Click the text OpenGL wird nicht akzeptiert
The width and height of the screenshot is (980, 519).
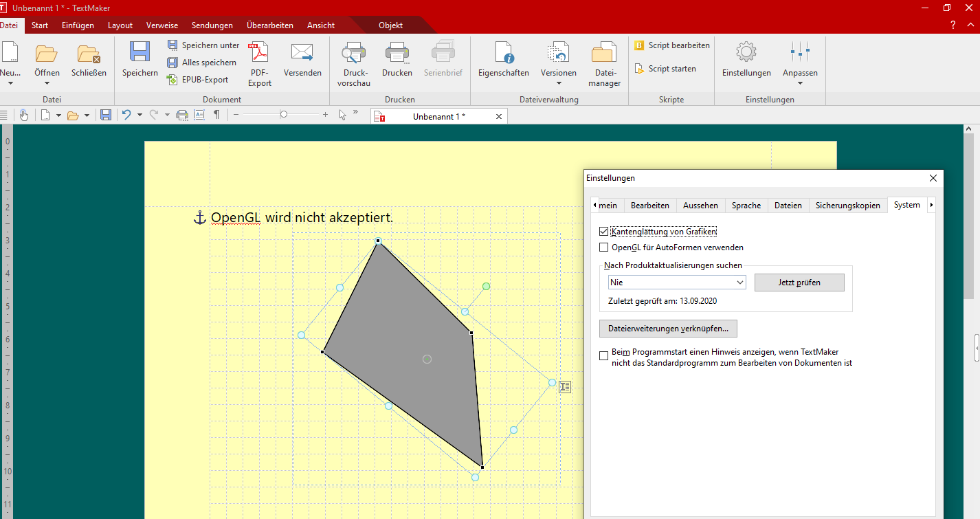click(302, 218)
